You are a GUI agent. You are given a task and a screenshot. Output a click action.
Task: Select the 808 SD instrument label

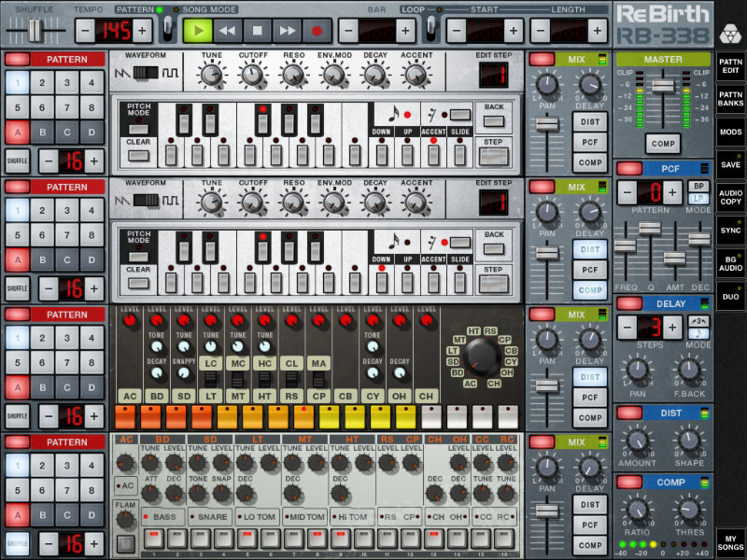point(184,396)
